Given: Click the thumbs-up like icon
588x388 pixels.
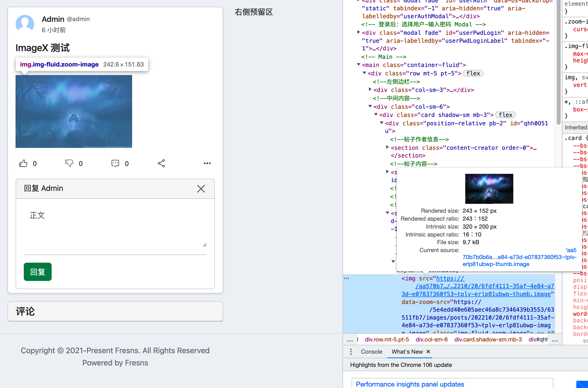Looking at the screenshot, I should click(23, 163).
